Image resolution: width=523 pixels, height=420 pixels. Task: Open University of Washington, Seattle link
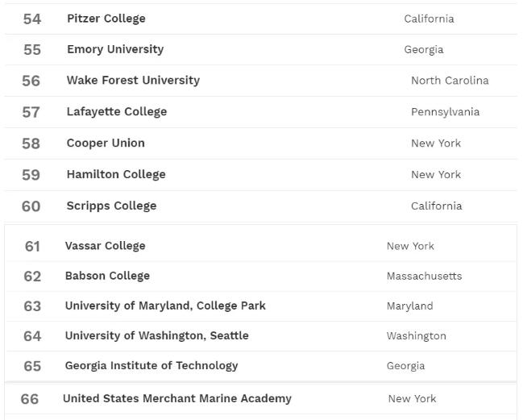[x=157, y=335]
